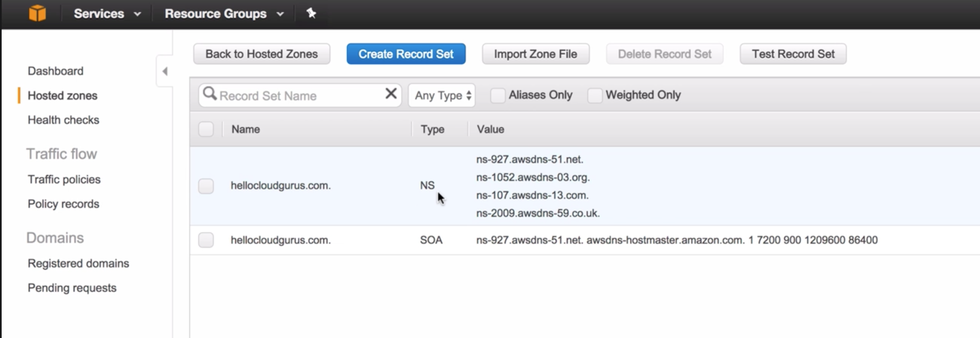Click hellocloudgurus.com. name in NS row

tap(281, 186)
